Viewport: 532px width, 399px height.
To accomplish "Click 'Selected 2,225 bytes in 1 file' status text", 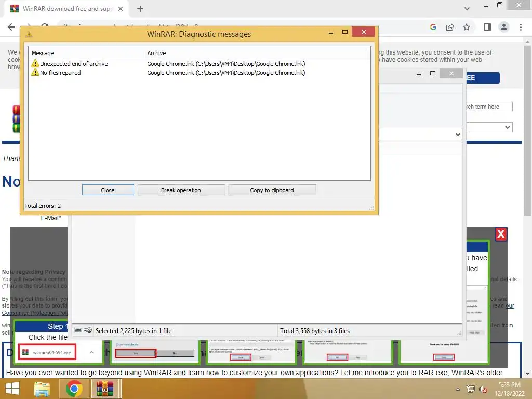I will [x=134, y=331].
